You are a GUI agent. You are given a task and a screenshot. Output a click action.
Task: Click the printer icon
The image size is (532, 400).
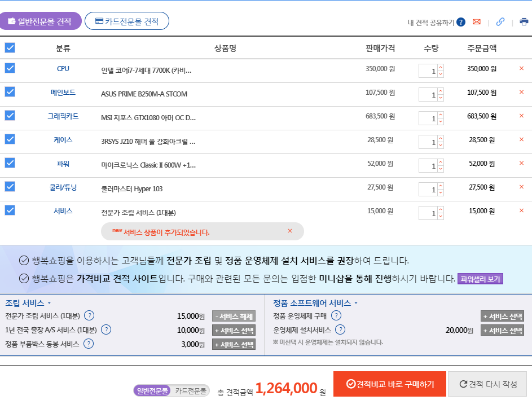(x=524, y=22)
